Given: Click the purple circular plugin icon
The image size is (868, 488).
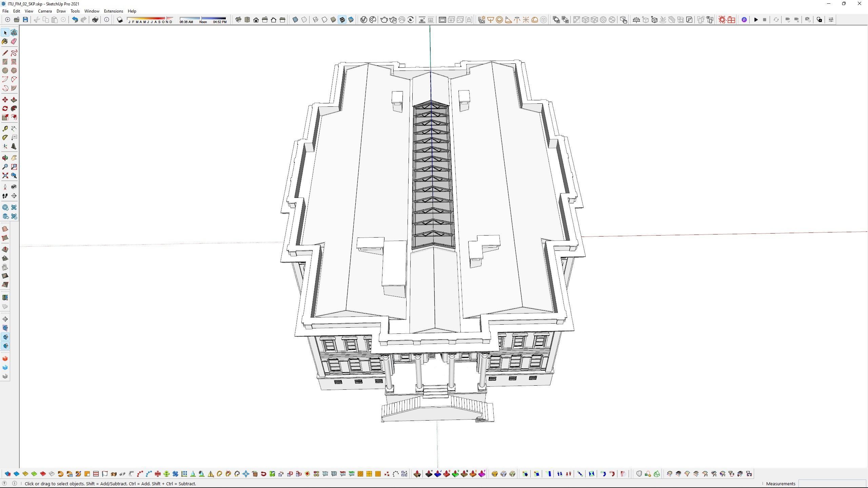Looking at the screenshot, I should coord(744,20).
